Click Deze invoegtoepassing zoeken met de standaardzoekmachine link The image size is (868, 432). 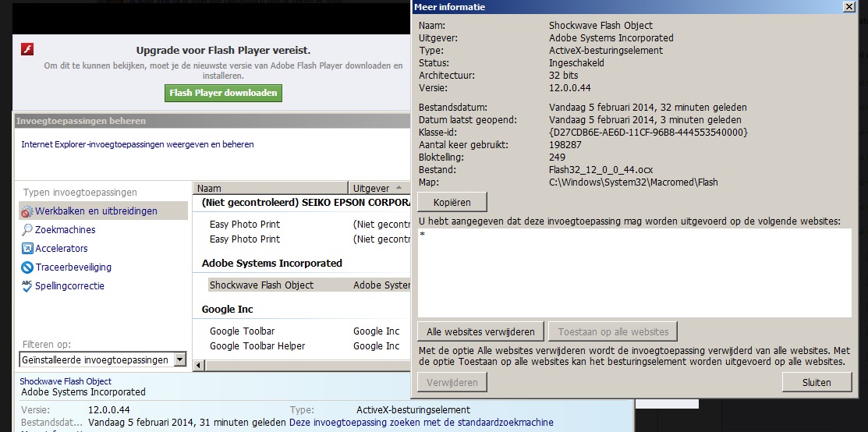(x=421, y=423)
